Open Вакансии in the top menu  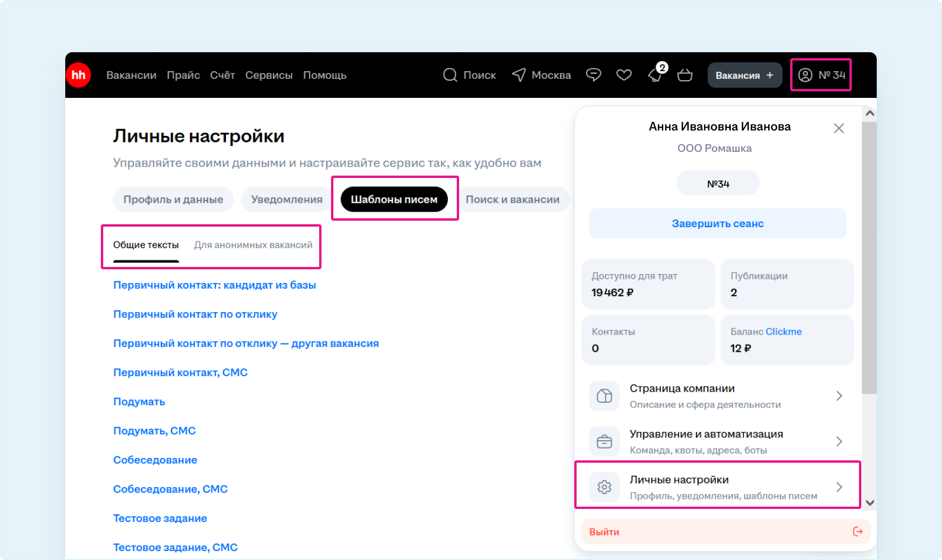click(131, 75)
